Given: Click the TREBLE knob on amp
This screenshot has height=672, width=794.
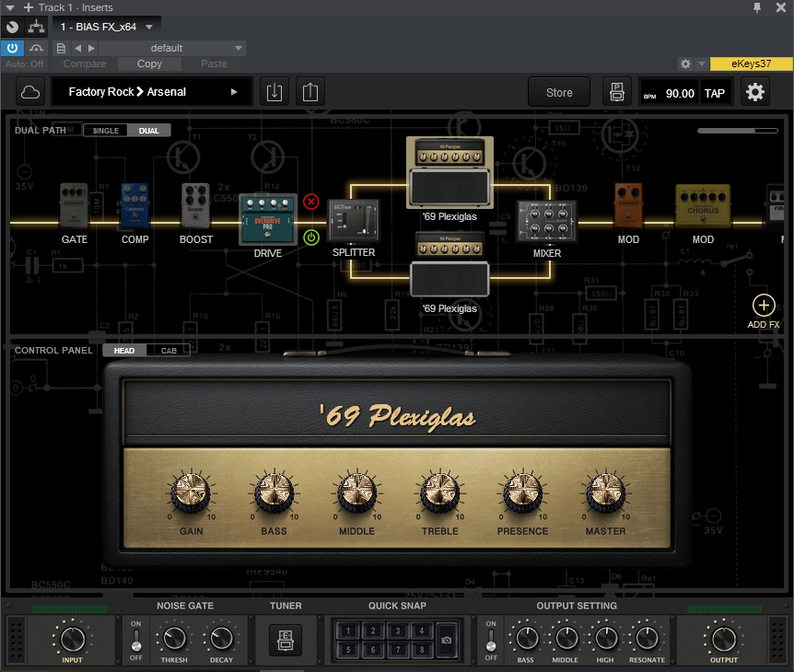Looking at the screenshot, I should pyautogui.click(x=440, y=492).
